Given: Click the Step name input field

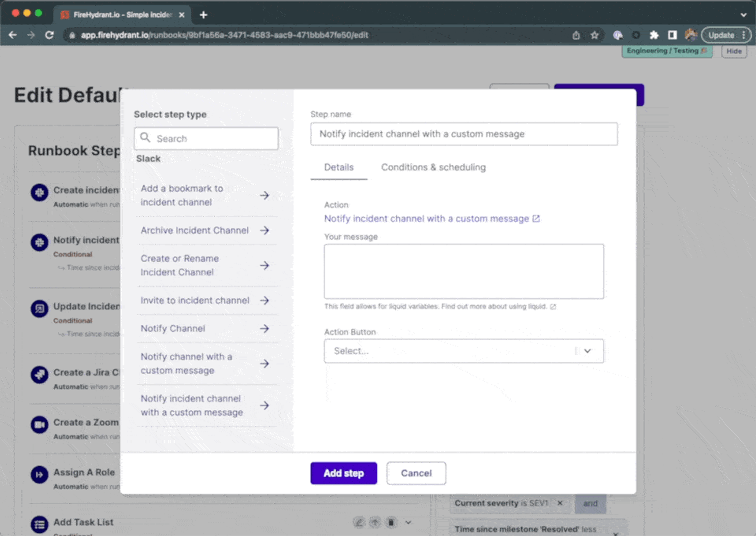Looking at the screenshot, I should coord(464,134).
